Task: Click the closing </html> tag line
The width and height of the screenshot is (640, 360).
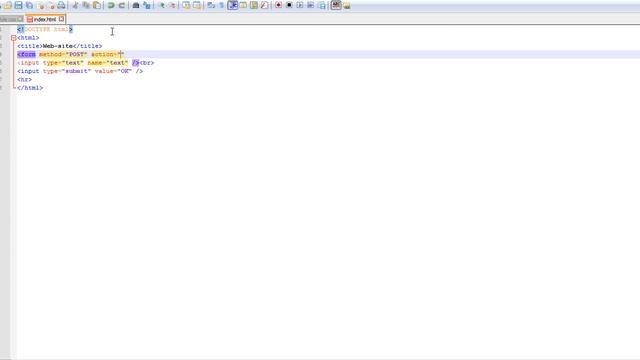Action: point(30,88)
